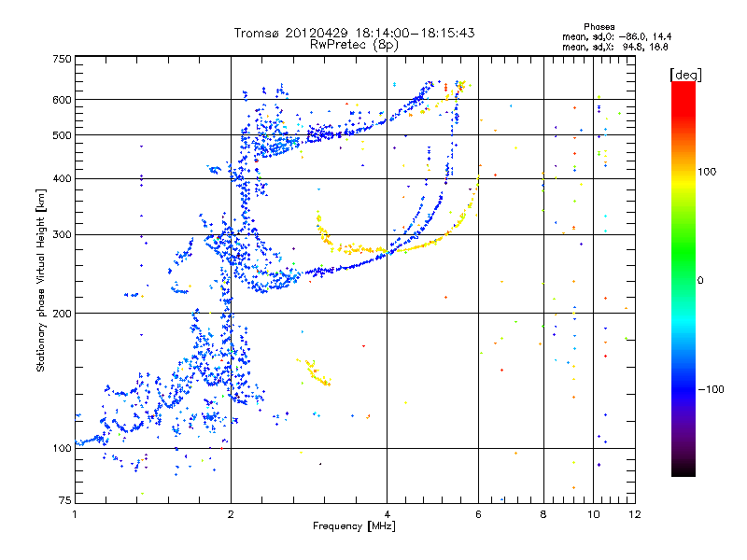Click the x-axis tick label '6'

(x=478, y=514)
